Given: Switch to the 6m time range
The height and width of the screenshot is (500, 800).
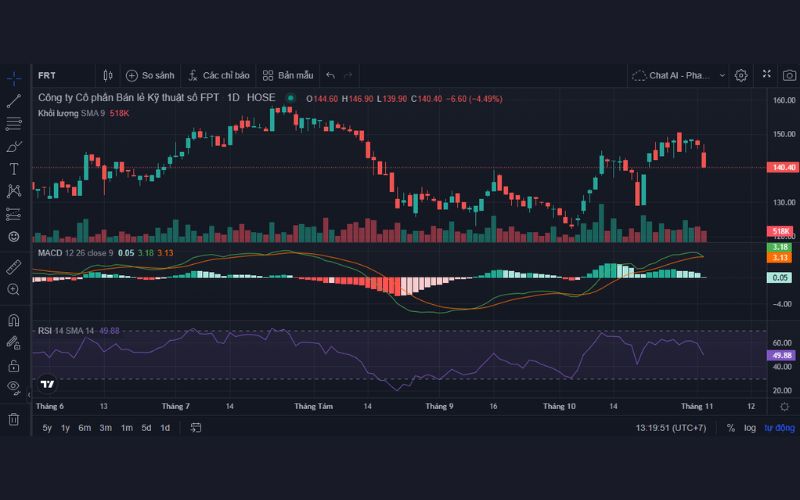Looking at the screenshot, I should [x=84, y=428].
